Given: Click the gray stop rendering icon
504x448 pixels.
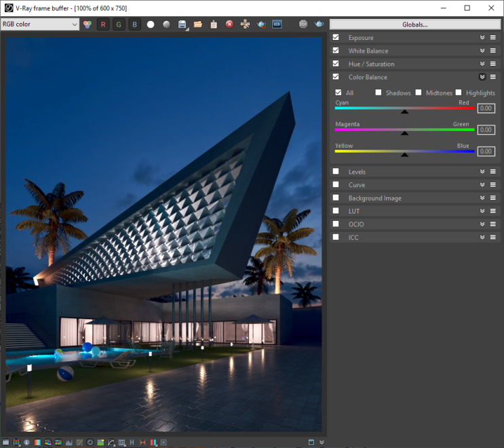Looking at the screenshot, I should point(303,24).
